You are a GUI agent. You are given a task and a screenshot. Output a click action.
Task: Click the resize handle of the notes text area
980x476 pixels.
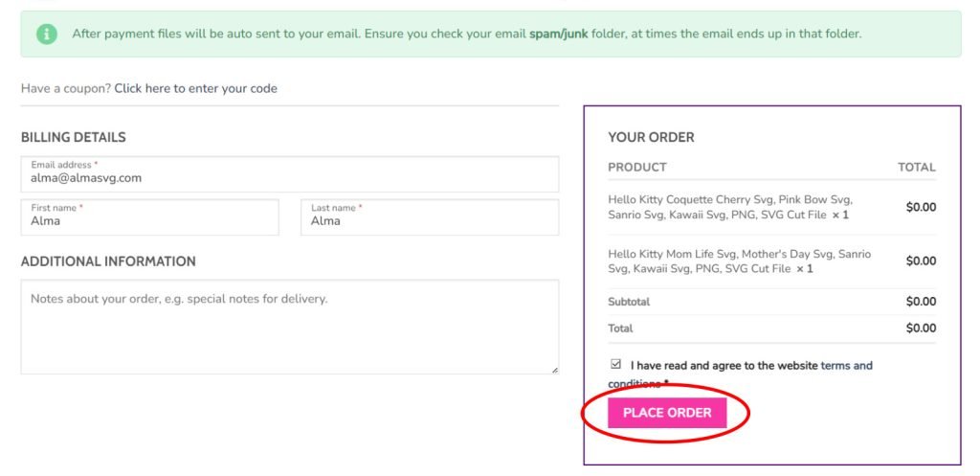(554, 369)
